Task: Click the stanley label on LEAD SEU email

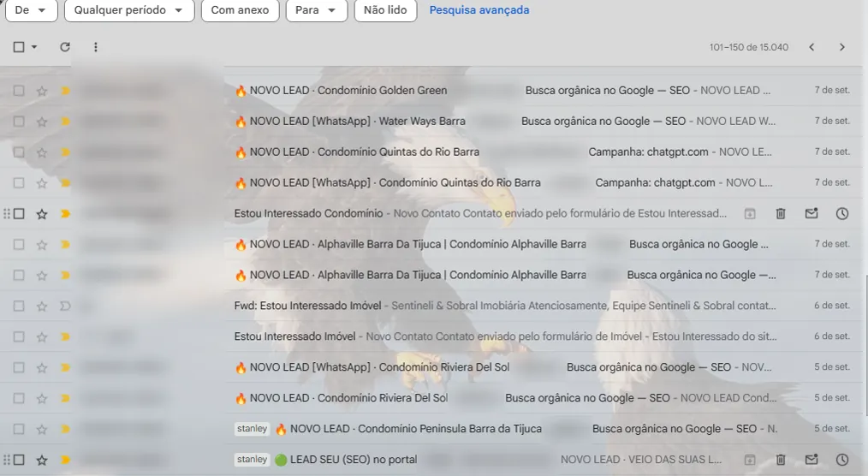Action: 252,460
